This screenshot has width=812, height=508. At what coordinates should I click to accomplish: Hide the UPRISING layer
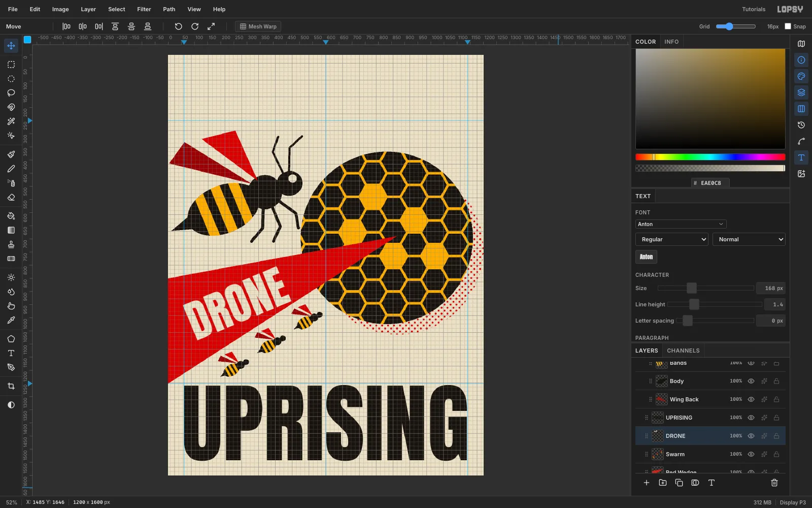[x=751, y=418]
